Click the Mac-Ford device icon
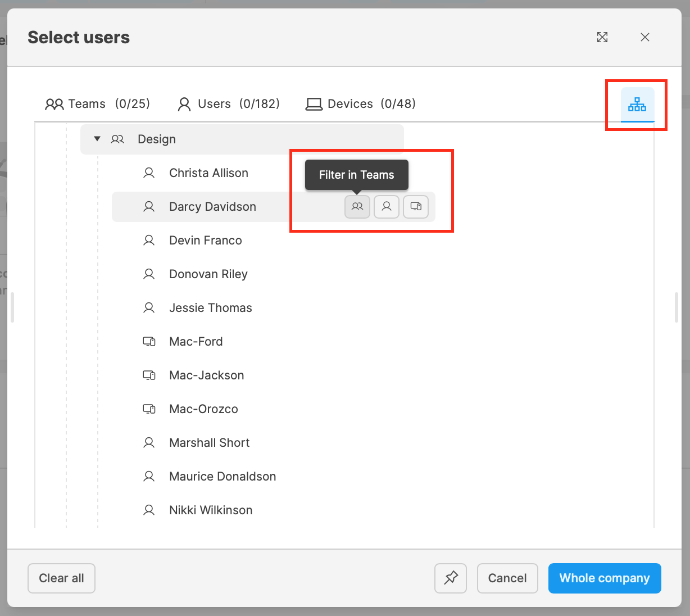The width and height of the screenshot is (690, 616). pos(149,342)
